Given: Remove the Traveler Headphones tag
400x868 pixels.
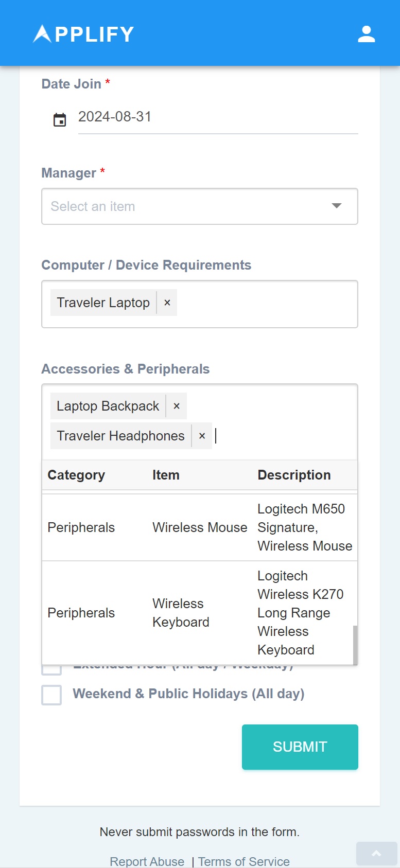Looking at the screenshot, I should pyautogui.click(x=202, y=436).
